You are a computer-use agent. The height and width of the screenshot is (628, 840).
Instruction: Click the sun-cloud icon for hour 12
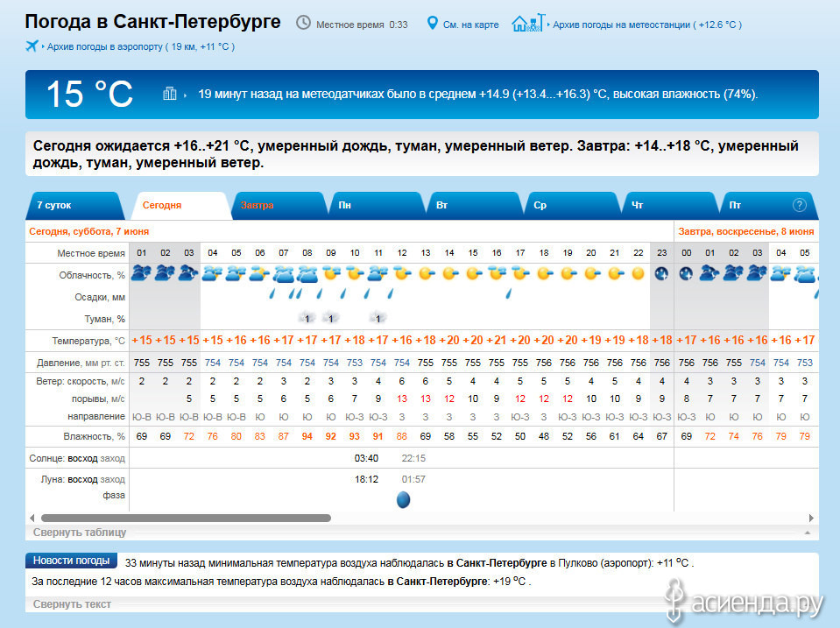point(402,273)
